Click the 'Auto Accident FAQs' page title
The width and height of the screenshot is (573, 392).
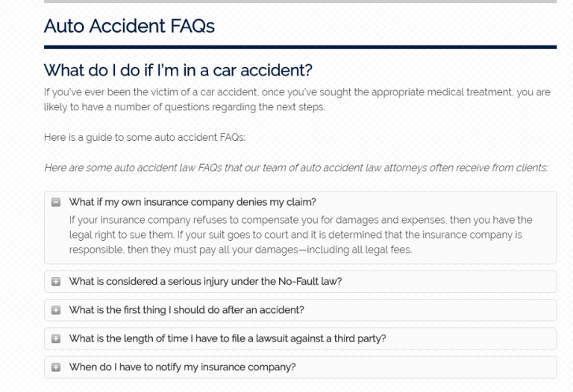pyautogui.click(x=129, y=27)
